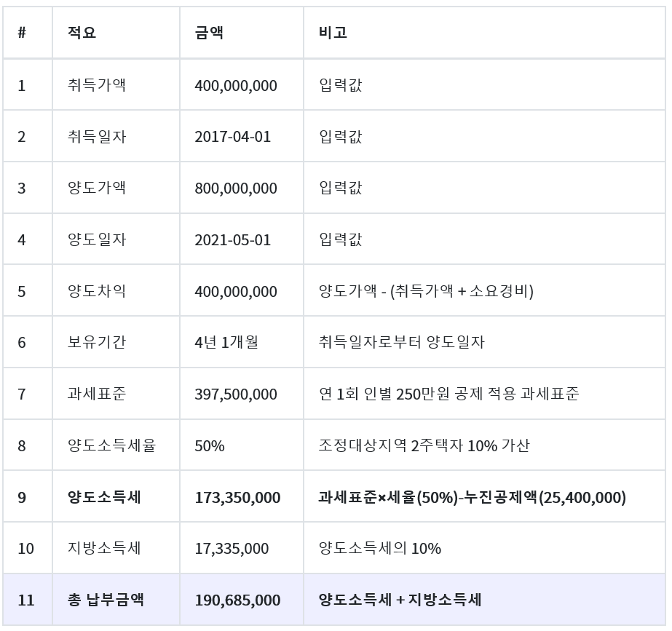The height and width of the screenshot is (631, 672).
Task: Click the 양도차익 label cell
Action: (x=96, y=291)
